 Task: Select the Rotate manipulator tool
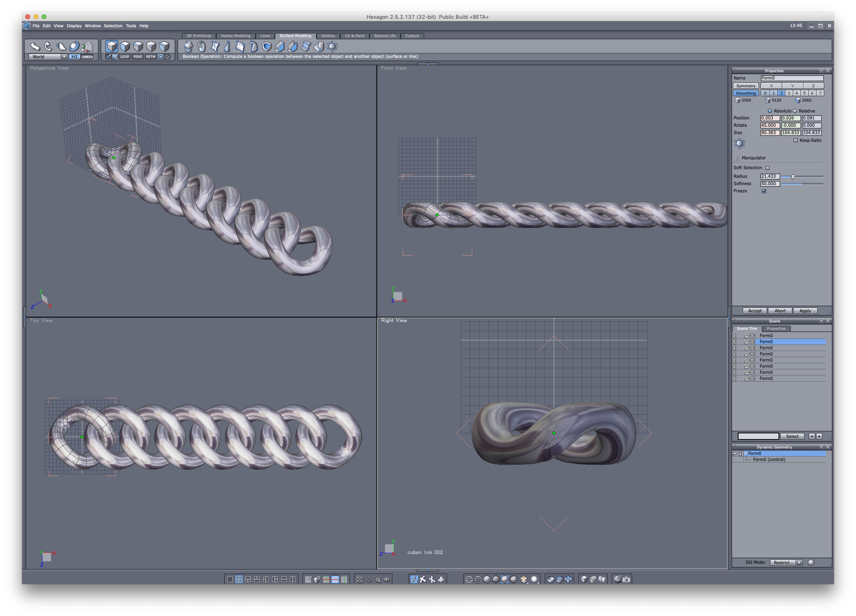point(48,46)
